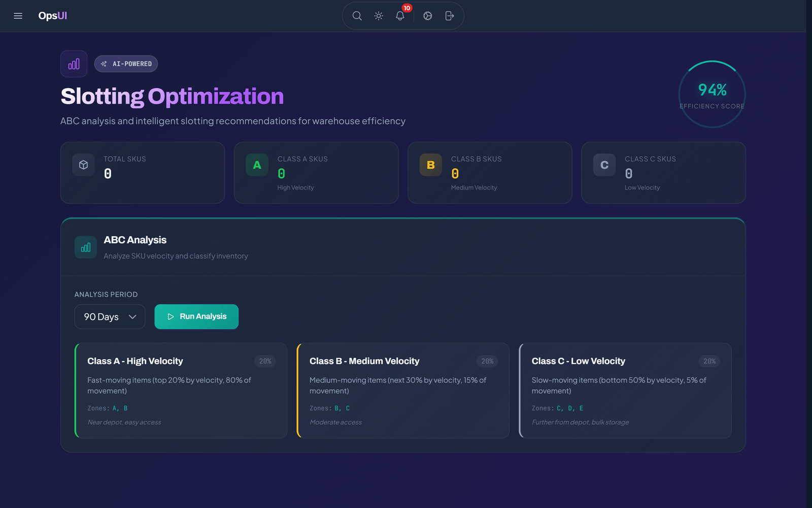Click the 'Low Velocity' label
Image resolution: width=812 pixels, height=508 pixels.
(x=642, y=187)
